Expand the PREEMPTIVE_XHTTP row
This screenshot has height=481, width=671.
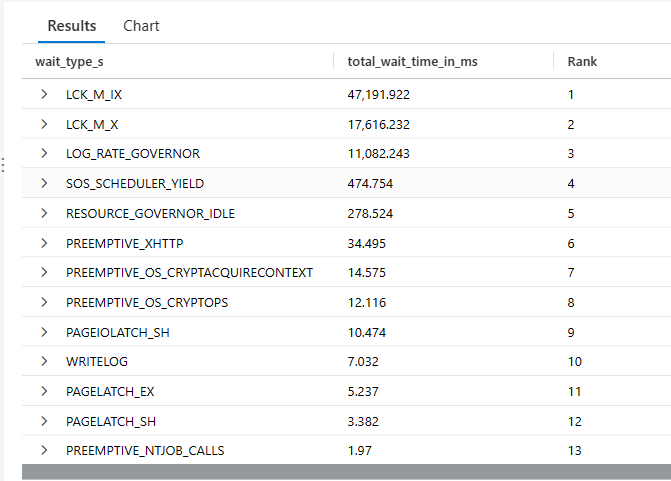(x=44, y=243)
